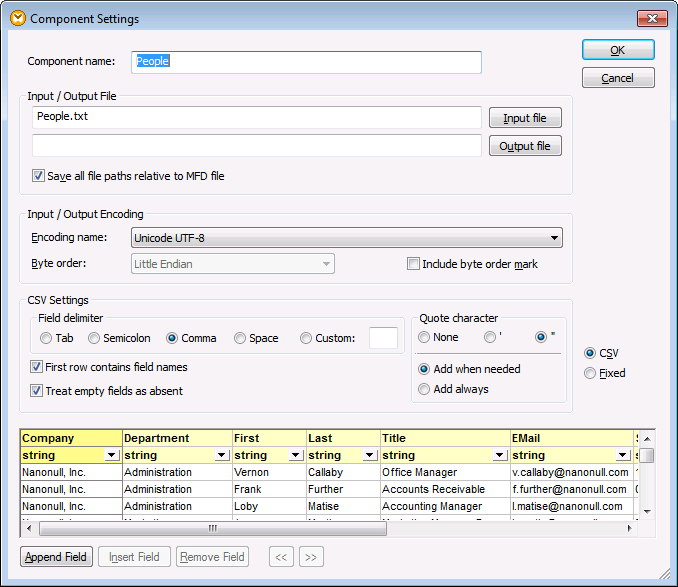Switch to Fixed format mode
The height and width of the screenshot is (587, 678).
(590, 373)
